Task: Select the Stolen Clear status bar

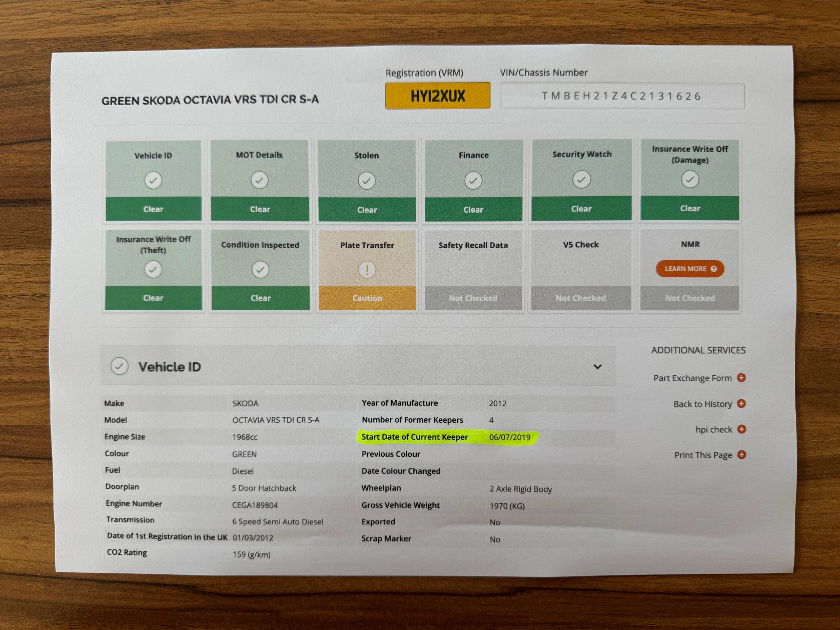Action: (x=367, y=209)
